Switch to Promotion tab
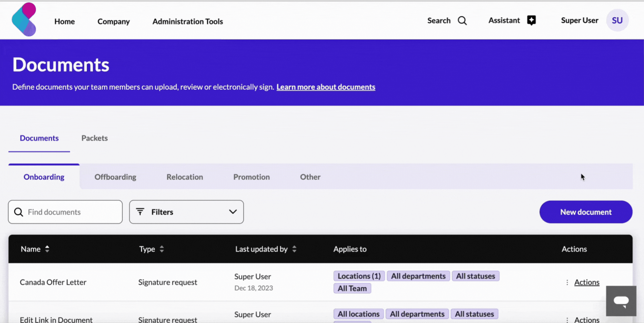This screenshot has height=323, width=644. tap(251, 177)
